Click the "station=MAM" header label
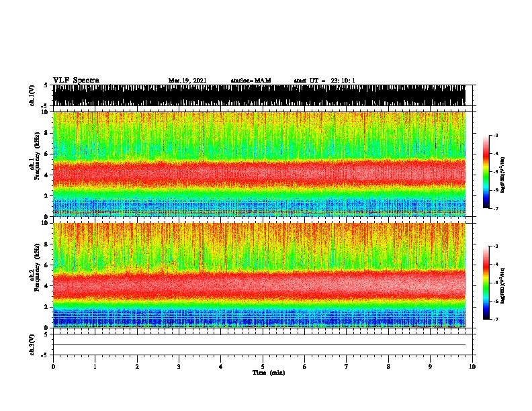The height and width of the screenshot is (411, 532). 251,81
